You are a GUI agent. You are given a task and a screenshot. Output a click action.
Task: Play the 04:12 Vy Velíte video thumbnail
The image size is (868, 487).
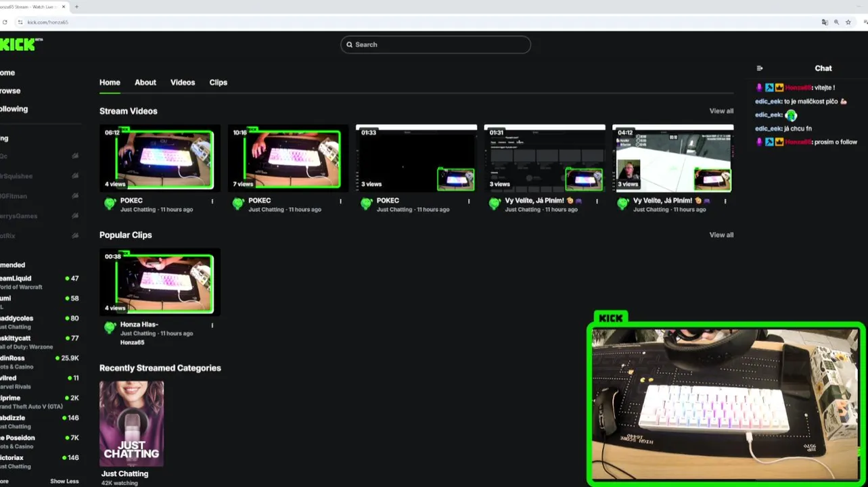(672, 158)
